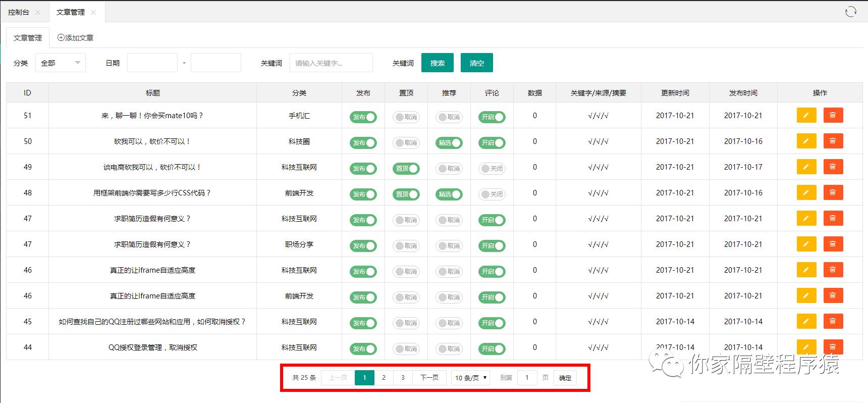Edit article 48 about CSS代码

pyautogui.click(x=806, y=192)
